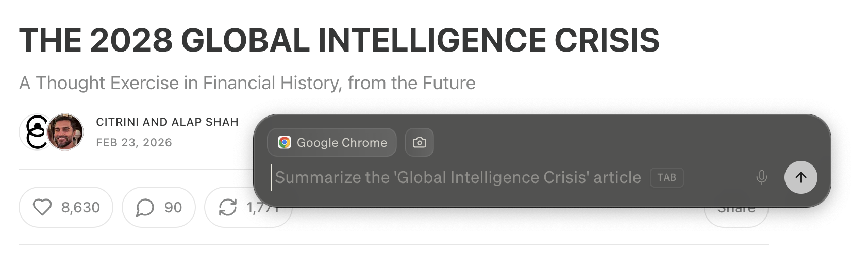Click the 90 comments count
The width and height of the screenshot is (868, 266).
click(173, 207)
